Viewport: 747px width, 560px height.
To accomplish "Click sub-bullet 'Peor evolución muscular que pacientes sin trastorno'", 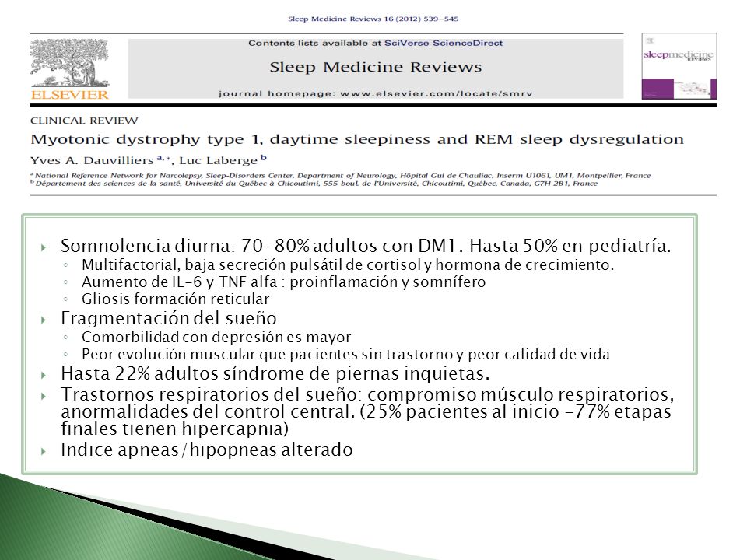I will pos(345,355).
